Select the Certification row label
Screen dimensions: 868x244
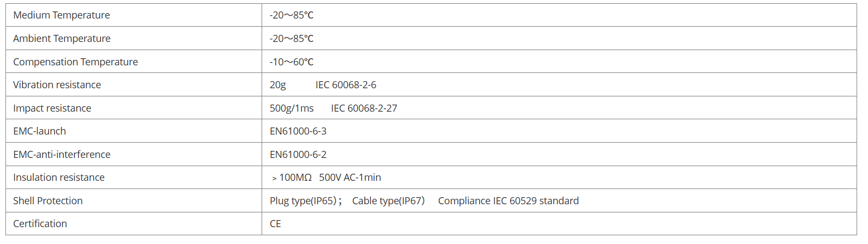click(x=40, y=224)
